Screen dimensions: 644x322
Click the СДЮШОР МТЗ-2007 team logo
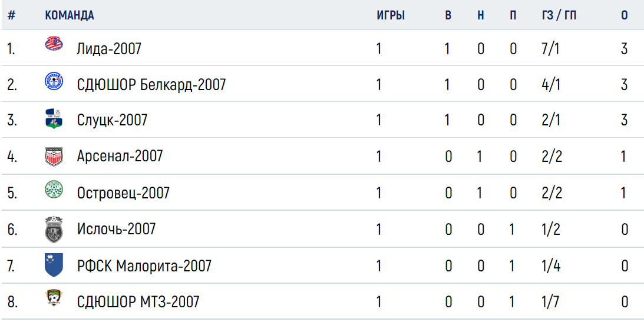coord(54,298)
